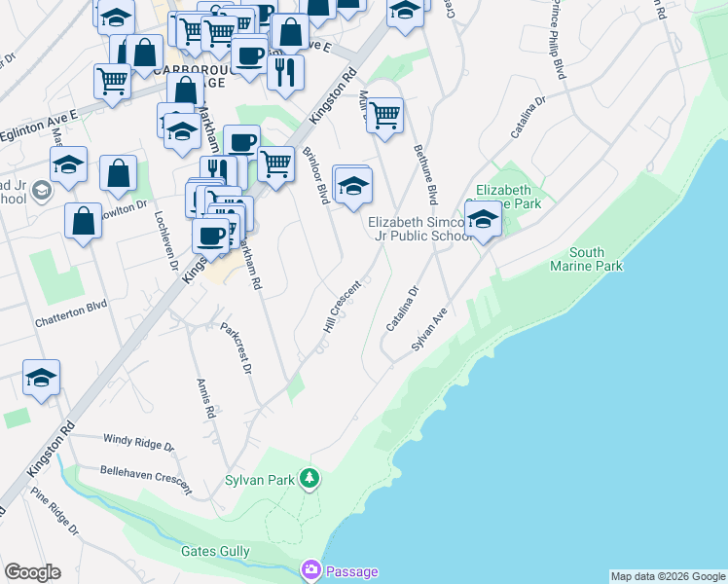Image resolution: width=728 pixels, height=584 pixels.
Task: Select the school marker near Brinloor Blvd
Action: click(x=353, y=189)
